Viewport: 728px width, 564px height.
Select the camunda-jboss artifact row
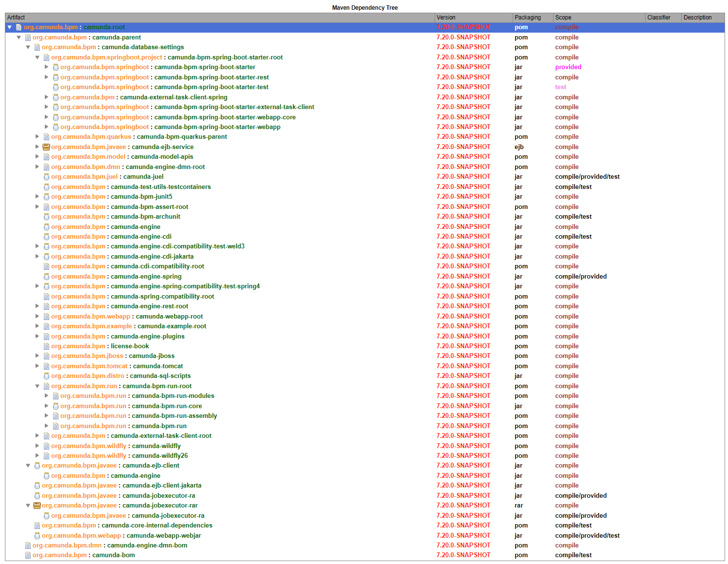point(364,356)
